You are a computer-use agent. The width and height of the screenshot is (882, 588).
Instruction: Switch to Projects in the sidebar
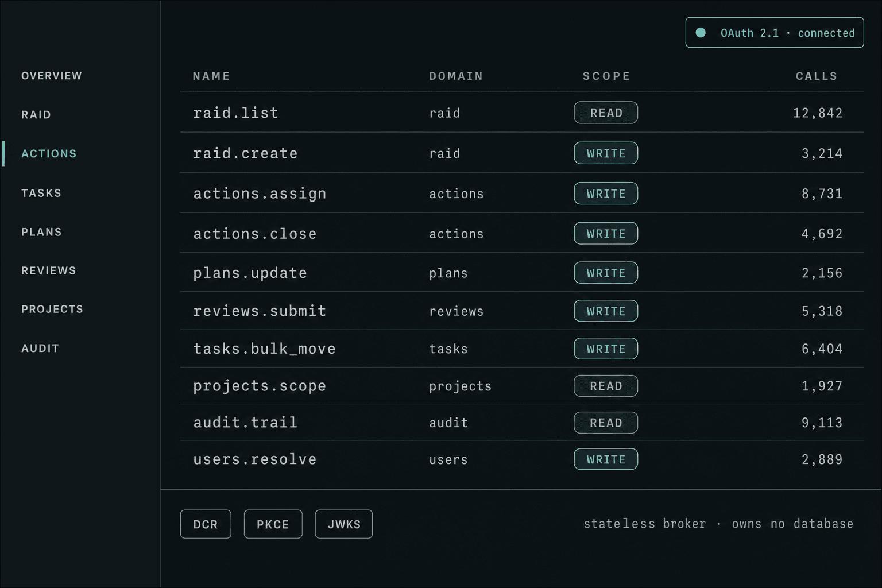coord(52,309)
